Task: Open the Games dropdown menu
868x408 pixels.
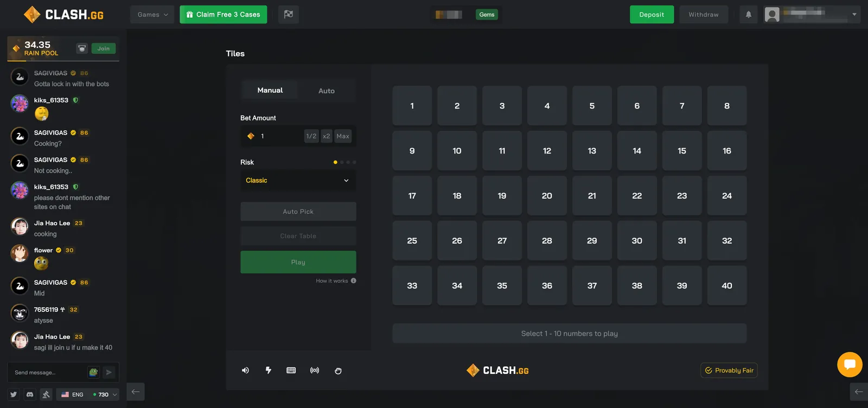Action: tap(152, 15)
